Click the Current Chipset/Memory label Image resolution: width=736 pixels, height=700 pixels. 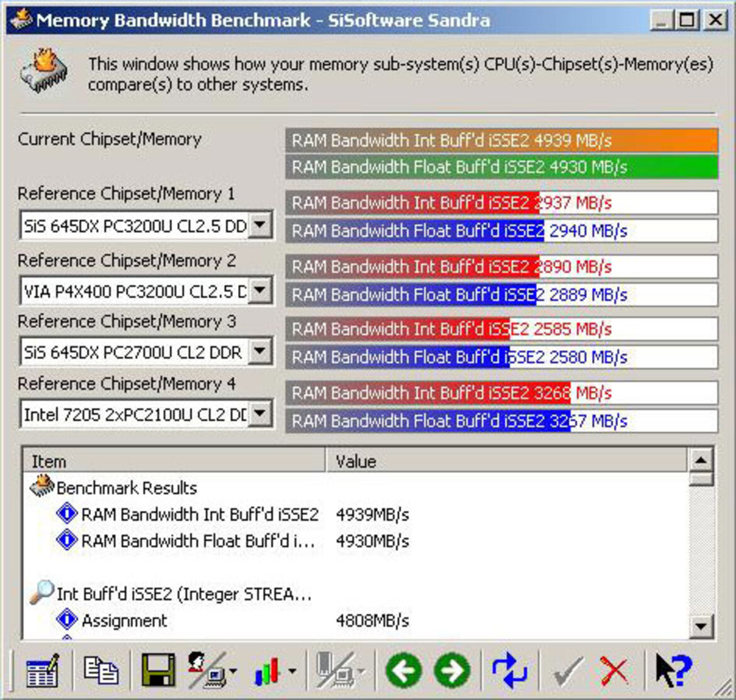110,139
